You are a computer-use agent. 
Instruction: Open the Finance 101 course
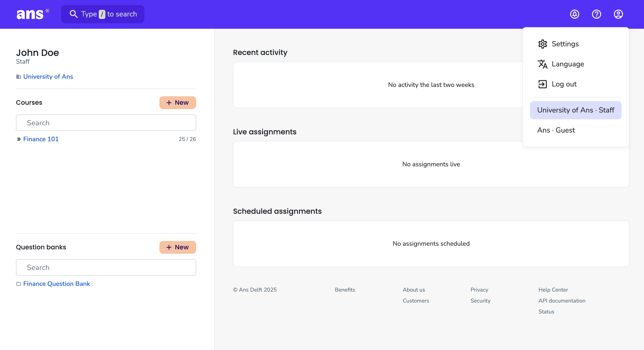(x=41, y=139)
